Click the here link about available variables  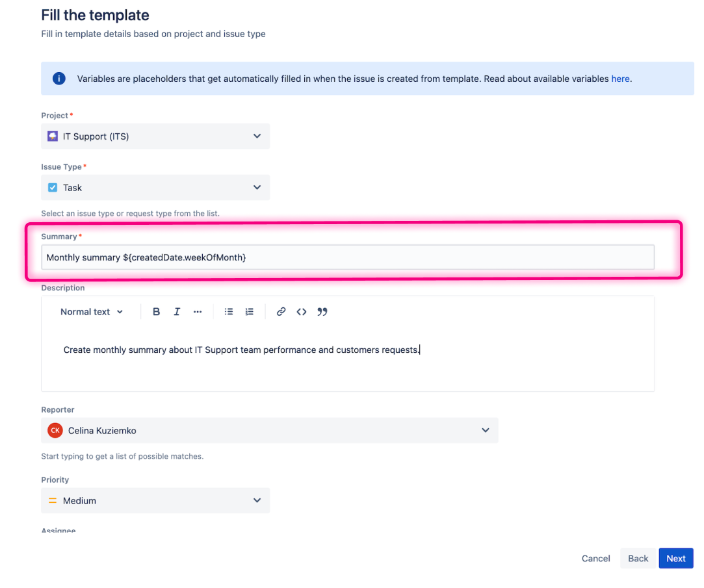click(x=620, y=78)
